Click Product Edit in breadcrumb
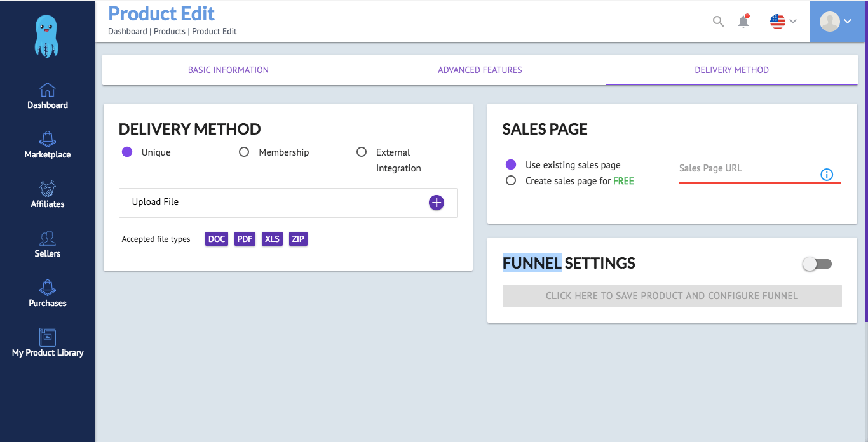Screen dimensions: 868x442 [215, 31]
